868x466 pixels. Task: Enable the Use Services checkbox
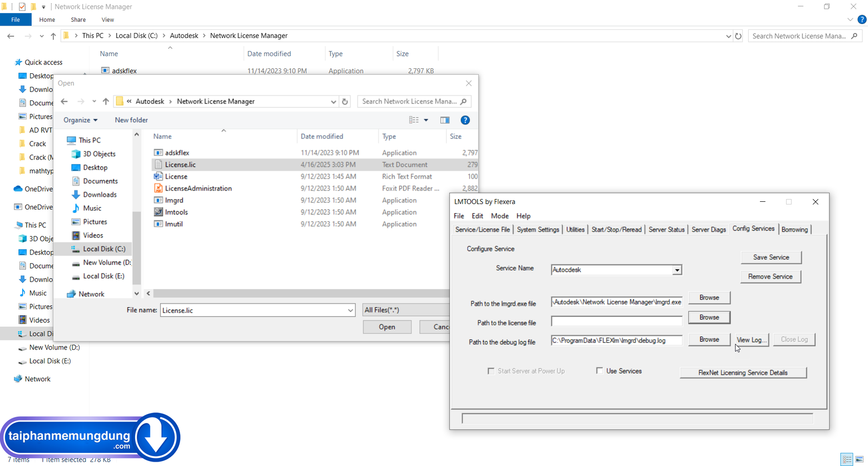click(x=599, y=371)
